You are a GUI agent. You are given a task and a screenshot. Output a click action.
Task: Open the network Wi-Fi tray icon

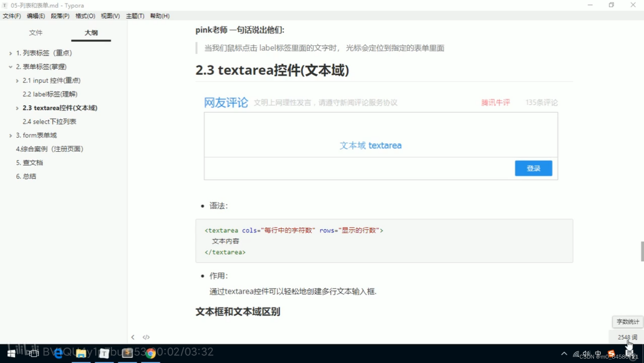(576, 354)
